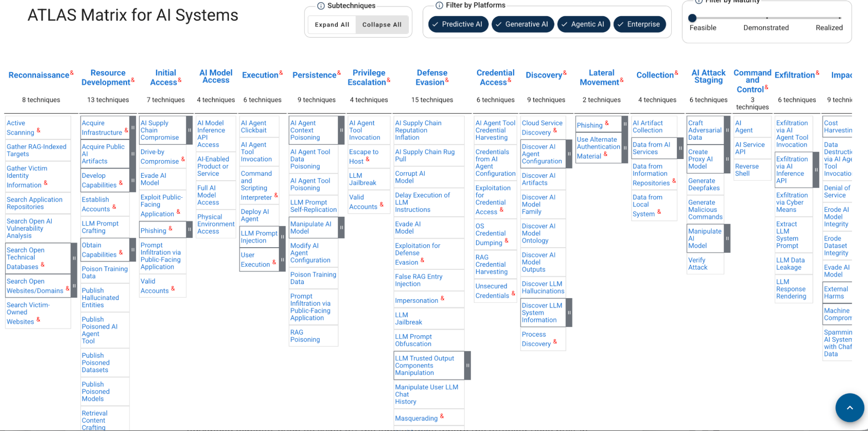This screenshot has height=431, width=868.
Task: Open the AI Model Access tactic header
Action: point(216,76)
